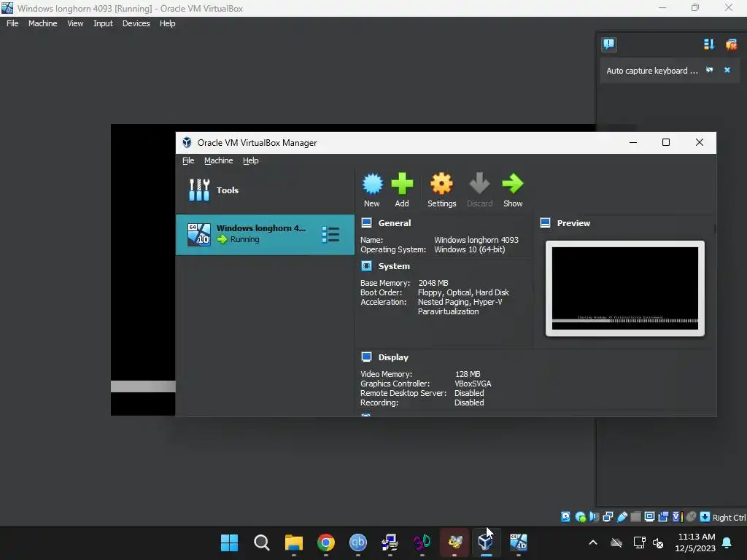Click the running Windows 10 VM taskbar icon
747x560 pixels.
519,542
